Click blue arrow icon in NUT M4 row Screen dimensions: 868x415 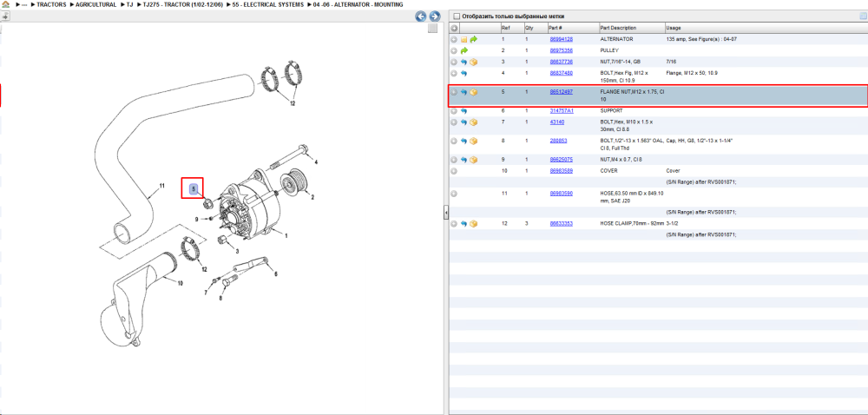(x=464, y=160)
